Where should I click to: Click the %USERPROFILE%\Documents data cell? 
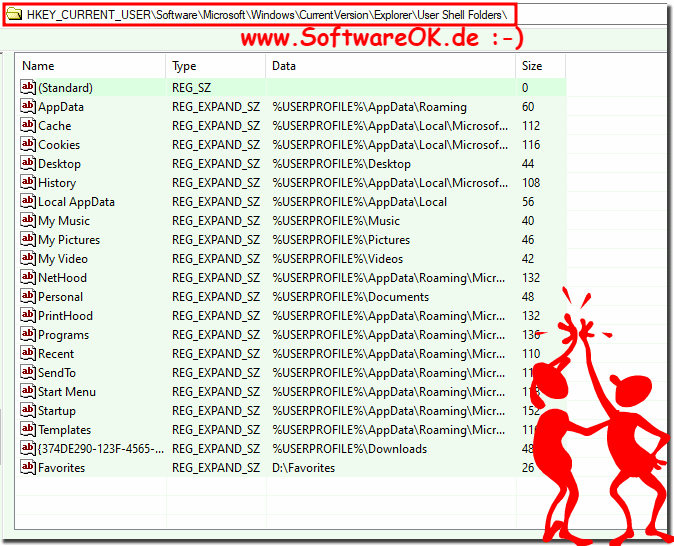[x=350, y=297]
